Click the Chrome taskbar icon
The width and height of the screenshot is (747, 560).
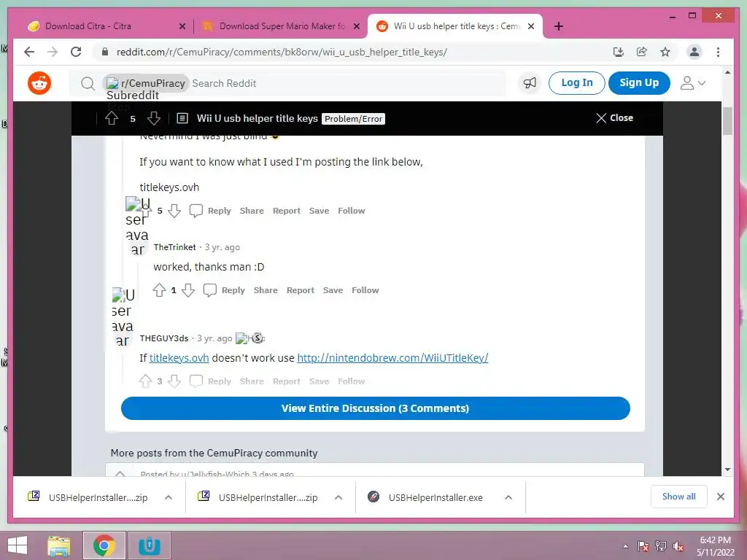pyautogui.click(x=104, y=545)
